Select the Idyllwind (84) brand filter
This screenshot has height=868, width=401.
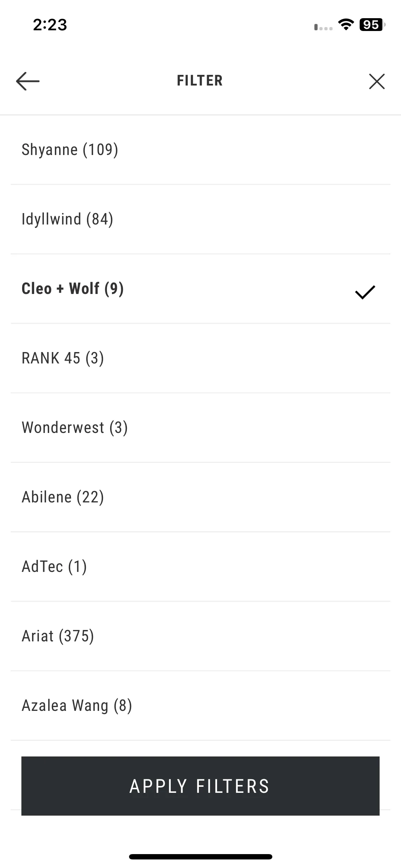(200, 219)
